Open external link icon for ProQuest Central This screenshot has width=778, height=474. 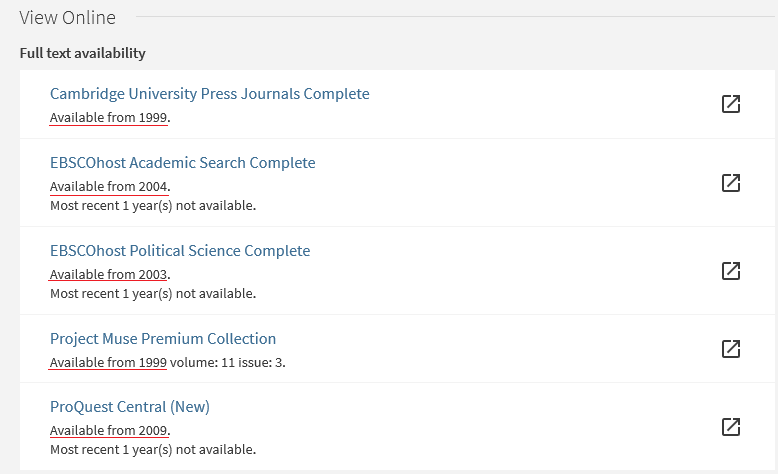tap(731, 426)
